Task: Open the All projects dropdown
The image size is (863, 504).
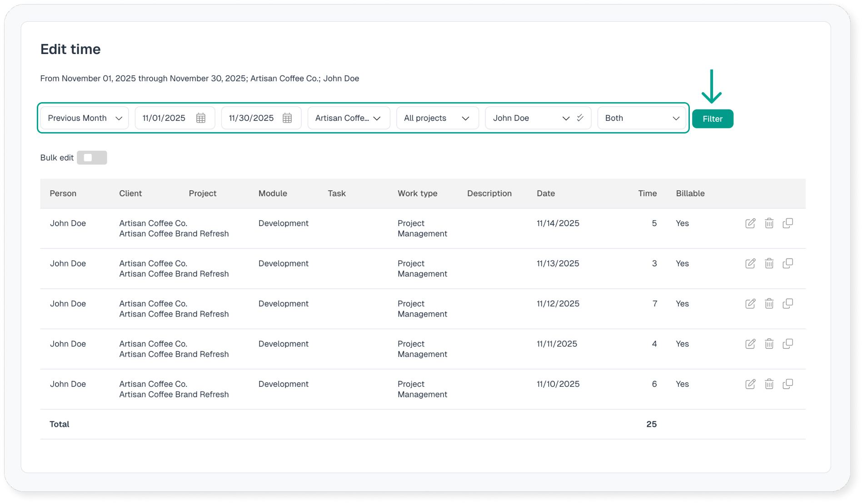Action: 437,118
